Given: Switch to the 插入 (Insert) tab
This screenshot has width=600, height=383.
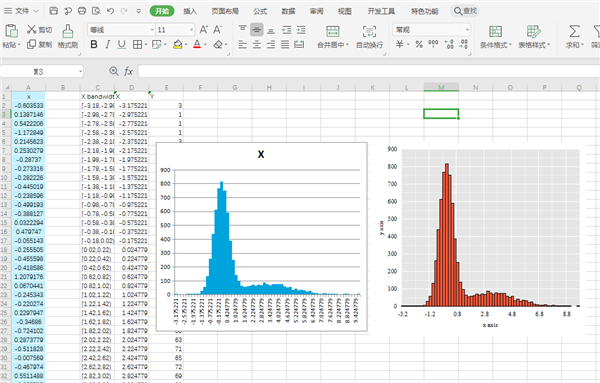Looking at the screenshot, I should coord(190,11).
